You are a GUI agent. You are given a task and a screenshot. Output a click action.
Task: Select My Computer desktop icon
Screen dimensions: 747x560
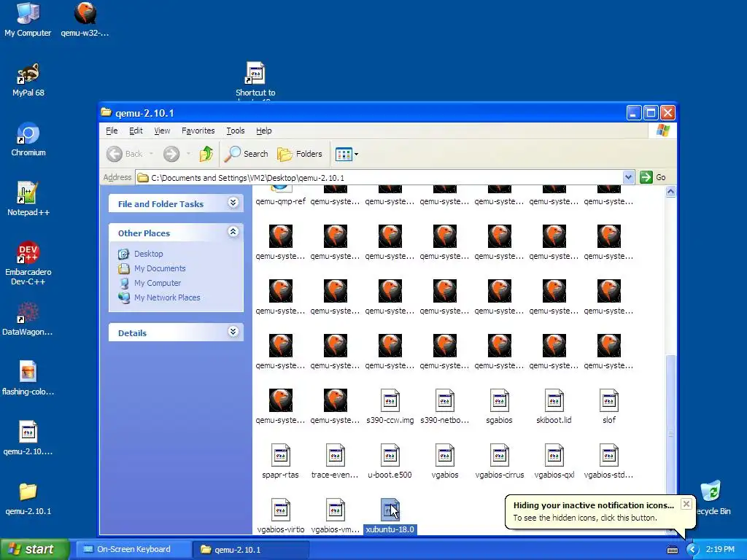click(x=28, y=20)
